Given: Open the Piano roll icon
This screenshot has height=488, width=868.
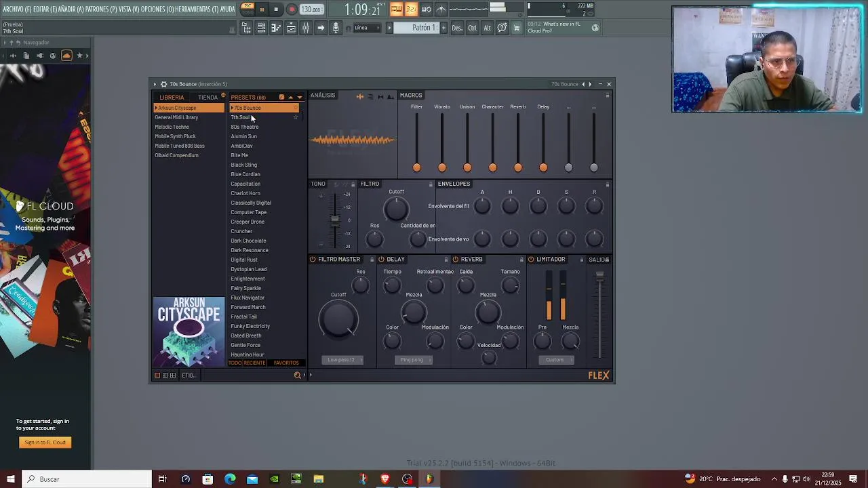Looking at the screenshot, I should pos(276,28).
